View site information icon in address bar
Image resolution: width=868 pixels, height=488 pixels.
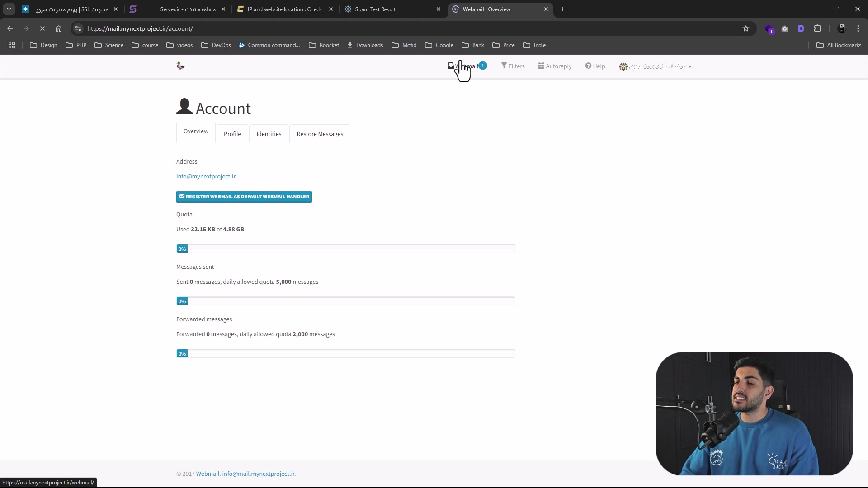pos(78,28)
